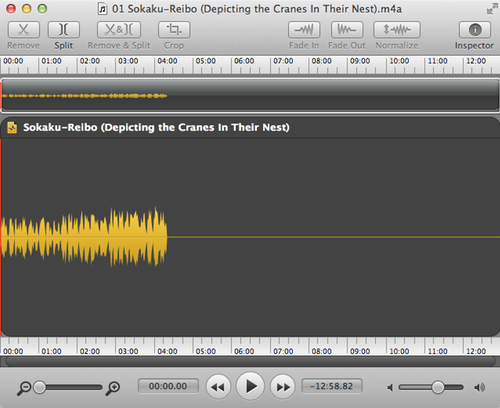Viewport: 500px width, 408px height.
Task: Click the Play button
Action: [250, 387]
